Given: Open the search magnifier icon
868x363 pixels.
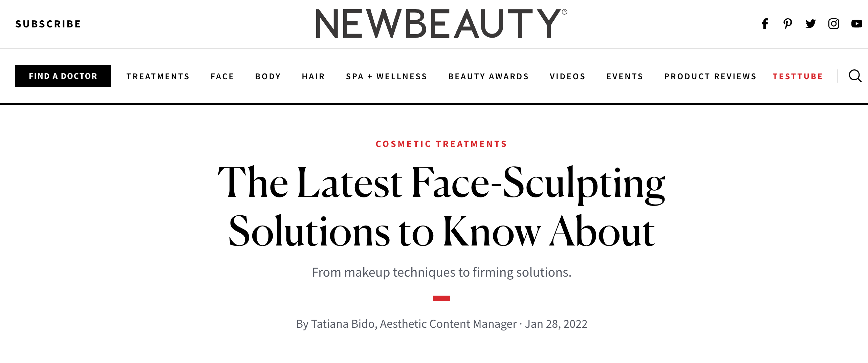Looking at the screenshot, I should tap(855, 76).
